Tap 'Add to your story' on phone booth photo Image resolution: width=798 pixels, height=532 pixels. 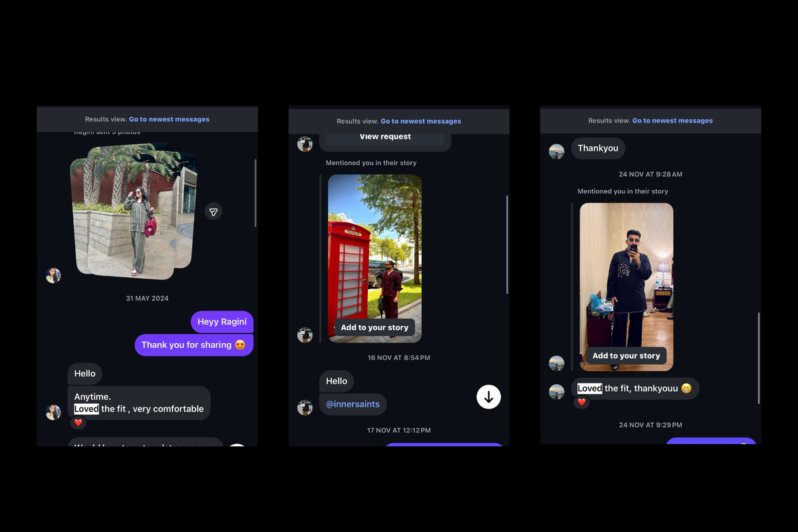click(x=374, y=327)
